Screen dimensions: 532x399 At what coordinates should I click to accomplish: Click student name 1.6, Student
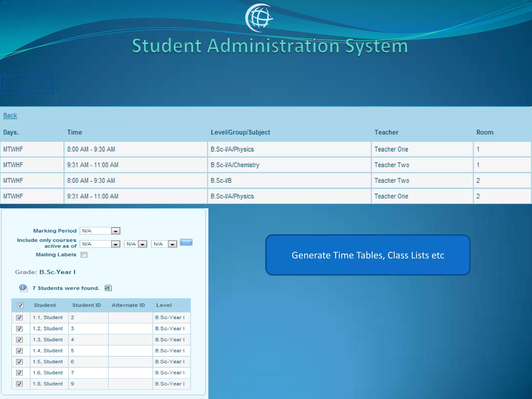[x=48, y=373]
